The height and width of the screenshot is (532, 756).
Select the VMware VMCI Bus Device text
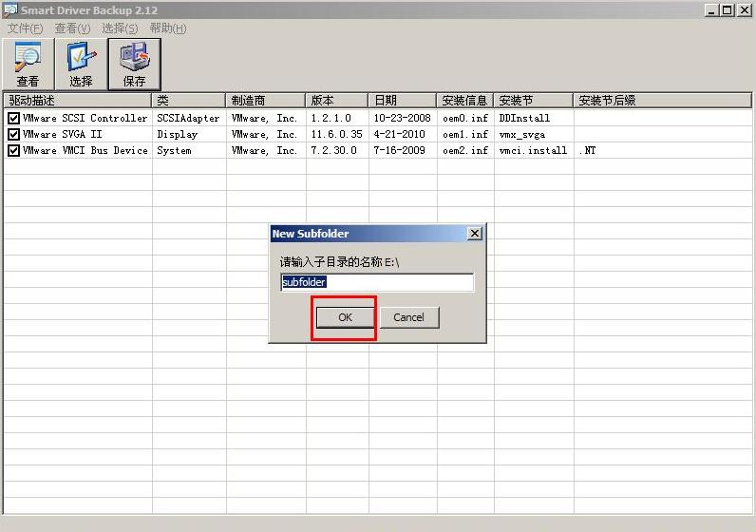coord(85,151)
